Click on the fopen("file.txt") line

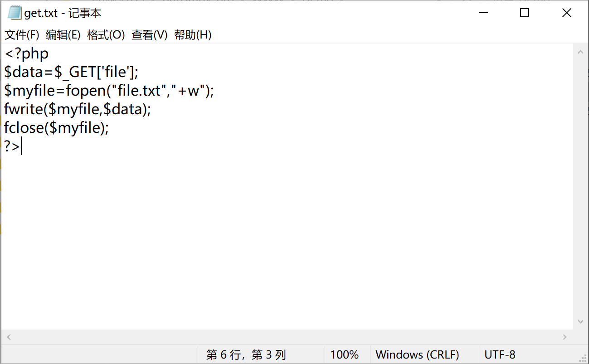click(109, 91)
